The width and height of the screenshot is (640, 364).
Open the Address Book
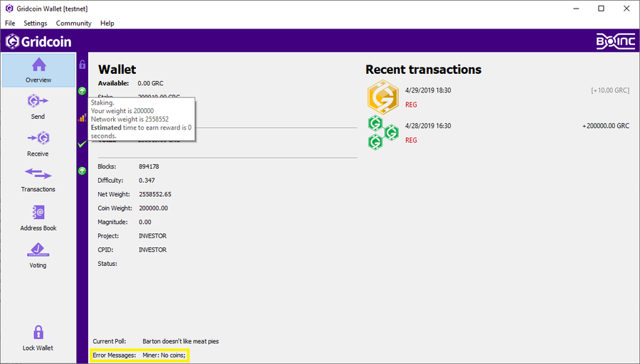[38, 218]
